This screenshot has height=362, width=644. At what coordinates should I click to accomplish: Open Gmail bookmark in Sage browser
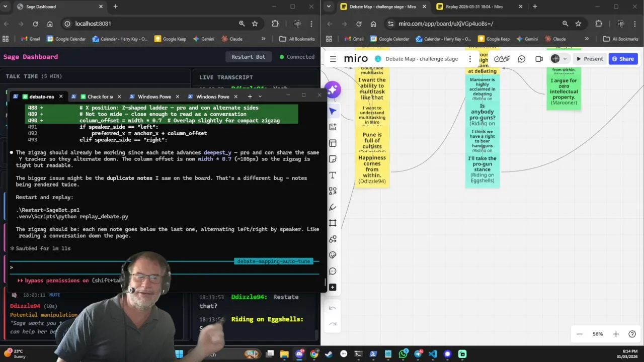[x=30, y=39]
